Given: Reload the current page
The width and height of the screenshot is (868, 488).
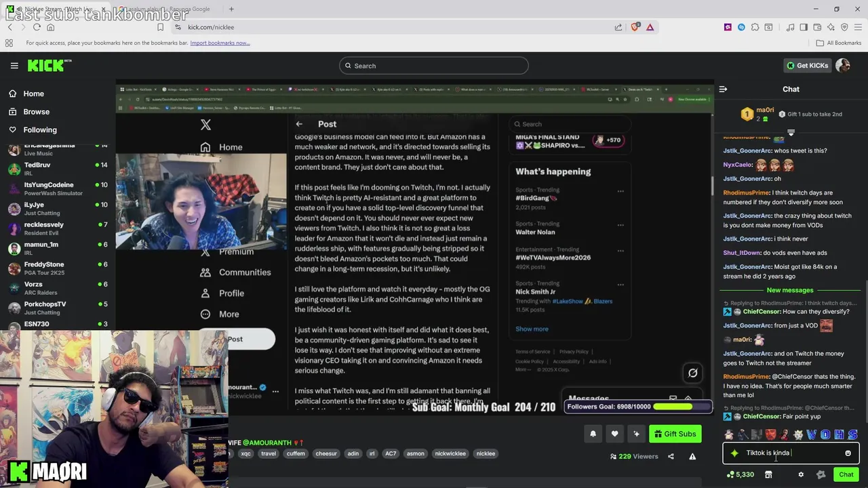Looking at the screenshot, I should pos(37,27).
